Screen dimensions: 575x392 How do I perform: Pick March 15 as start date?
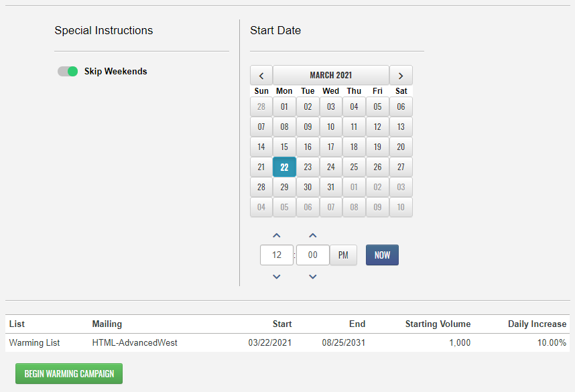[x=284, y=147]
